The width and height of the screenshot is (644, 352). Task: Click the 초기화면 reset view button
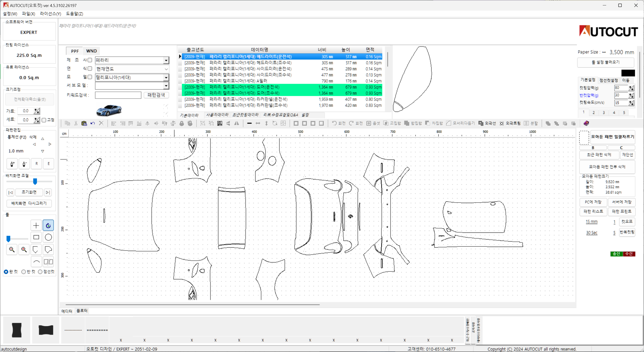pyautogui.click(x=29, y=192)
